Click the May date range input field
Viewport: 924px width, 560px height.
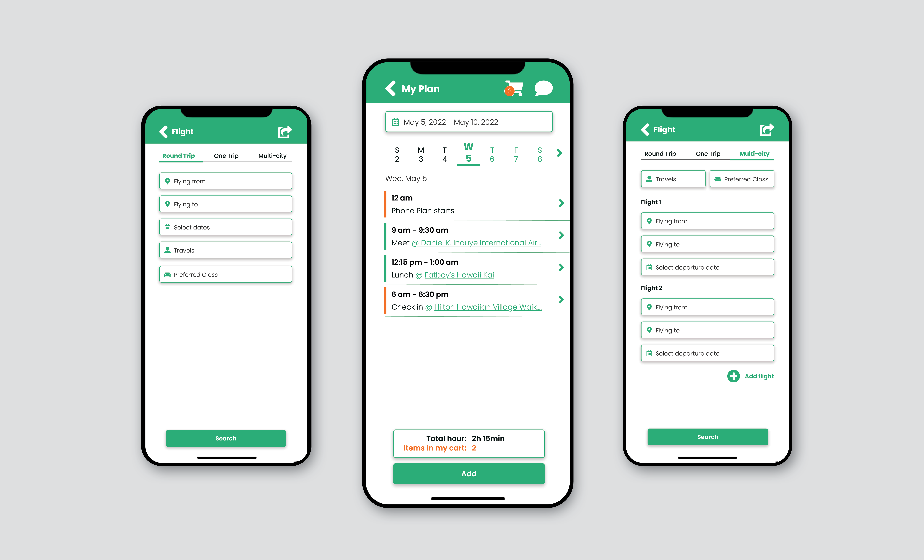coord(469,121)
